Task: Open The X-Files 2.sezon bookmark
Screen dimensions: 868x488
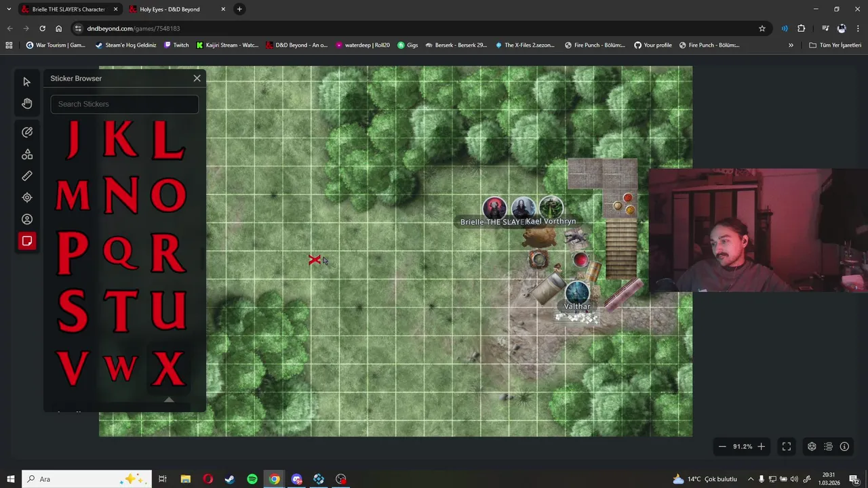Action: tap(525, 45)
